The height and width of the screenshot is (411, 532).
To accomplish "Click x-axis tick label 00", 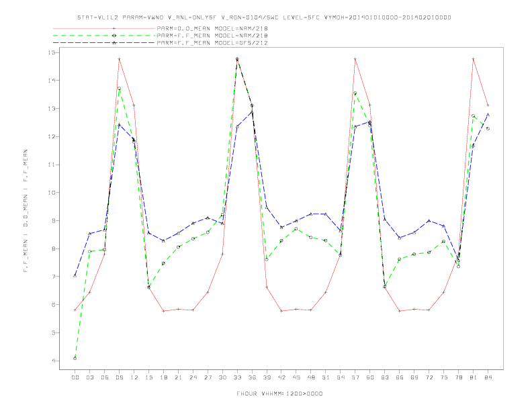I will (x=75, y=377).
